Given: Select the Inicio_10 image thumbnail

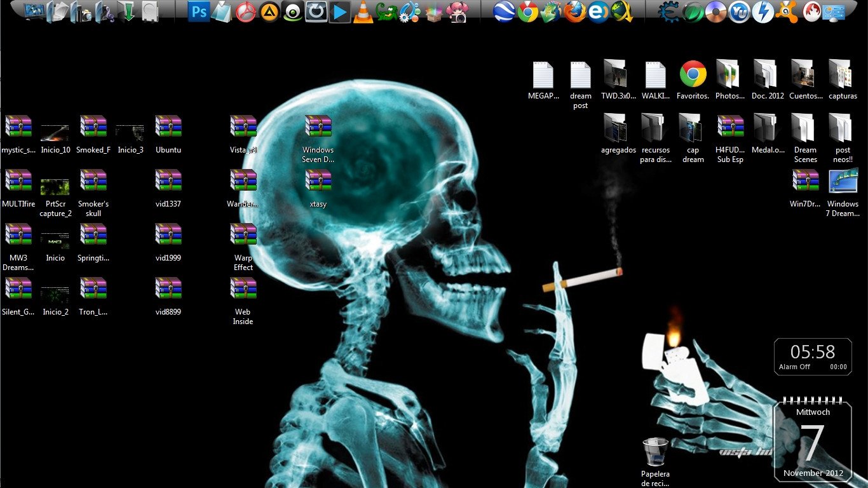Looking at the screenshot, I should coord(55,139).
